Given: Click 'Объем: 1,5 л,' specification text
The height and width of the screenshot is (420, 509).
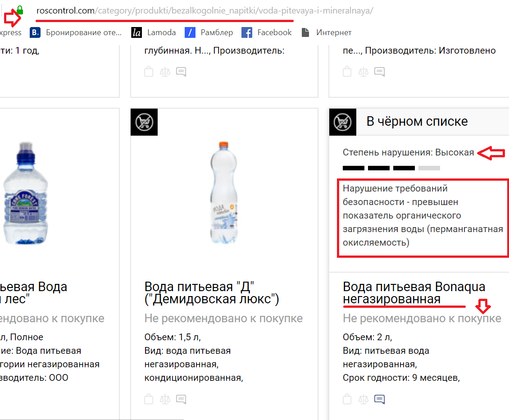Looking at the screenshot, I should [x=173, y=337].
